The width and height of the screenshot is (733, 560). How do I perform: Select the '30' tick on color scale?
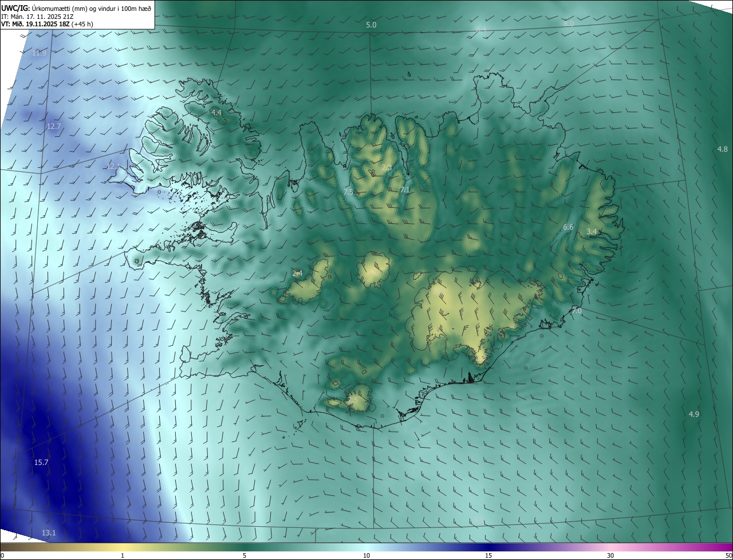click(610, 555)
